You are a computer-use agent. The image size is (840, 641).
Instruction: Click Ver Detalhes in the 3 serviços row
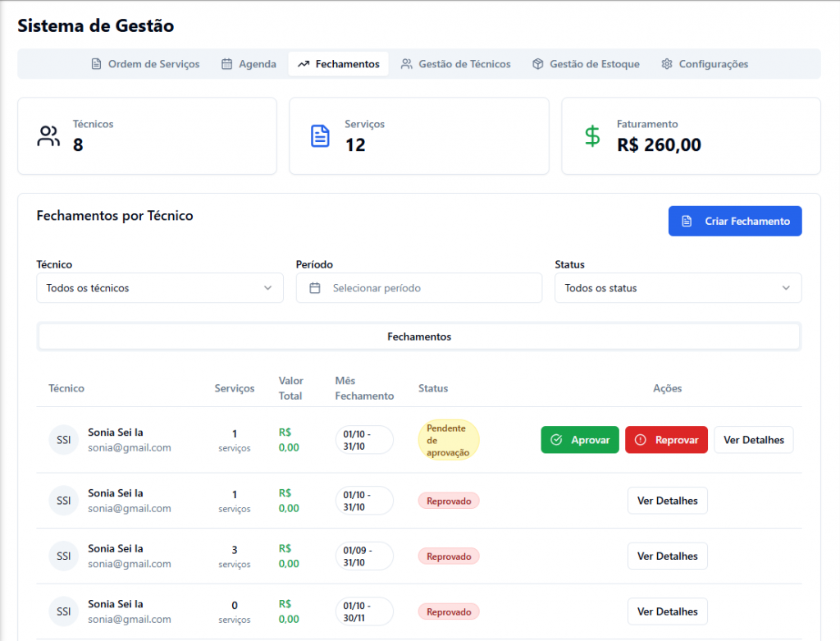[668, 556]
